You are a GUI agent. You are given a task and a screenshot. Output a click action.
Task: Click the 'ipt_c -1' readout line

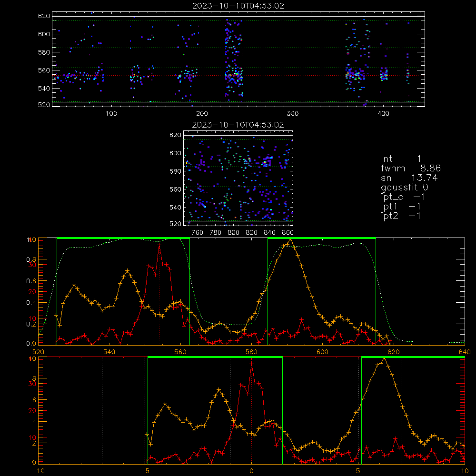coord(403,197)
